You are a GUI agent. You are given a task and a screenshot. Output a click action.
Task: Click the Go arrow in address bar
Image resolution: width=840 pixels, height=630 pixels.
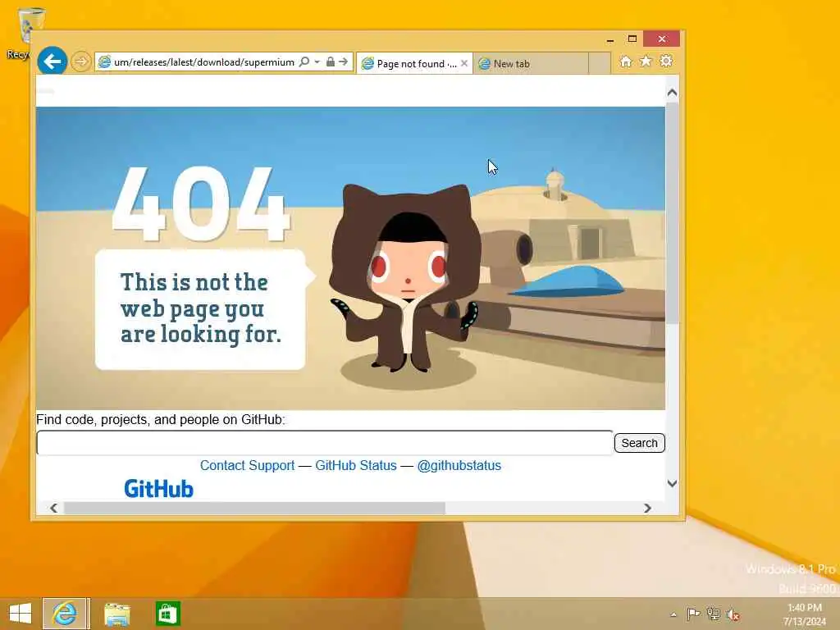tap(344, 62)
